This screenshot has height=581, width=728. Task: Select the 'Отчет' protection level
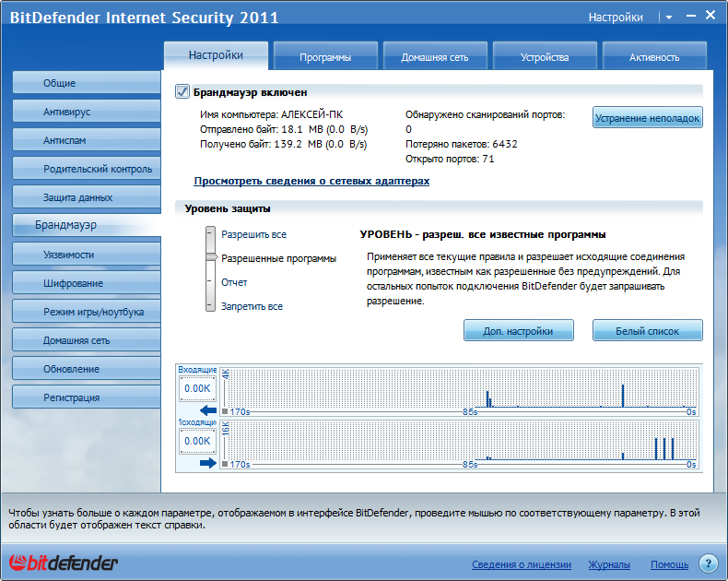coord(234,282)
